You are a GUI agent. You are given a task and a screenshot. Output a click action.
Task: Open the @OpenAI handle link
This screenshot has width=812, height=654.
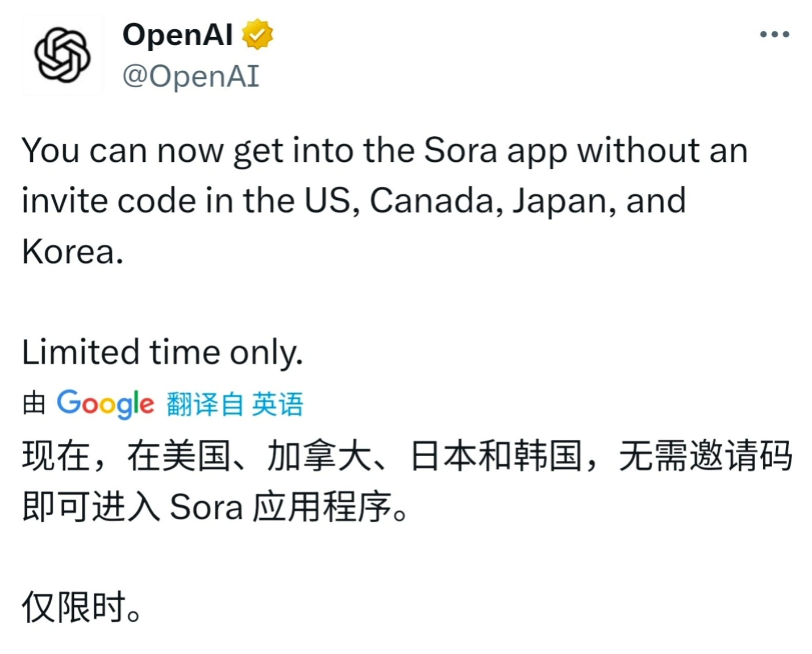click(191, 76)
